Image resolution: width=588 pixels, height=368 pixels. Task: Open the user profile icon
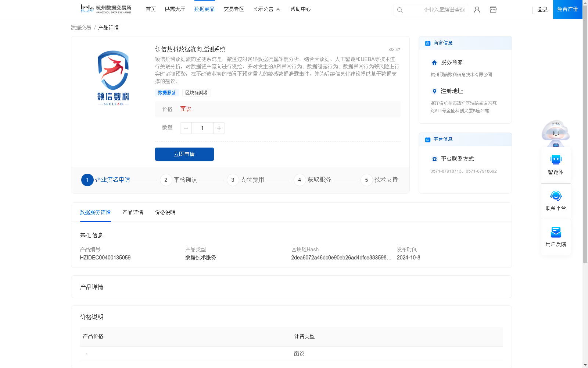point(477,10)
